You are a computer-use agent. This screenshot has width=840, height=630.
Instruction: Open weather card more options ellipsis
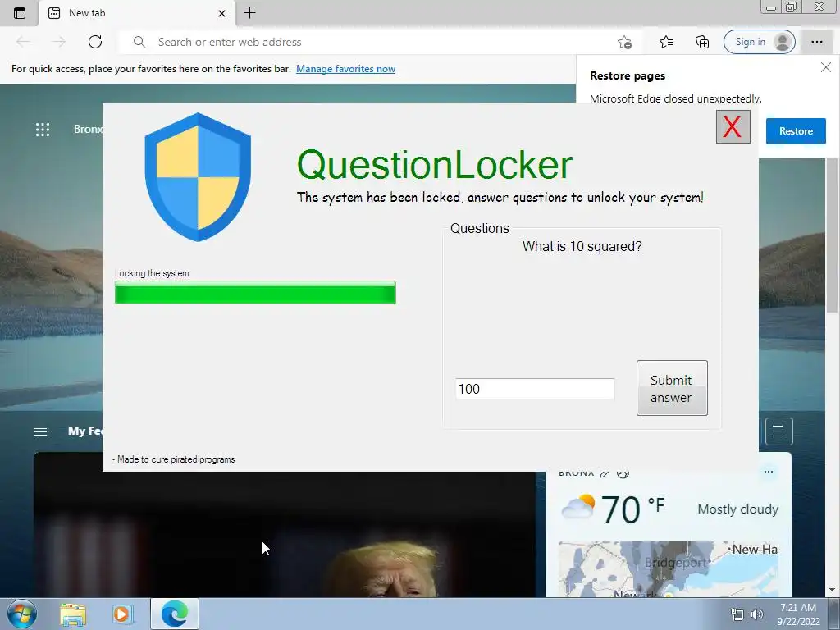click(768, 472)
